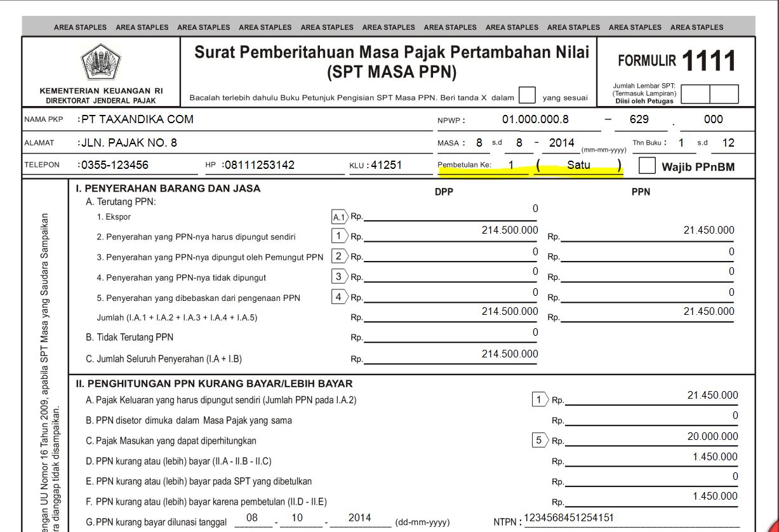Click 1.450.000 in the II.D kurang bayar row

[x=716, y=456]
